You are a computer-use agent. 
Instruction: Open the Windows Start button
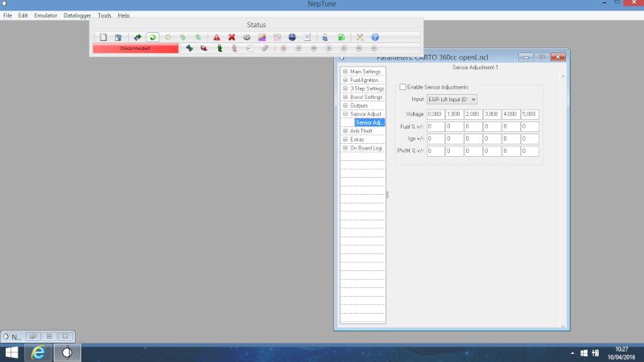click(x=11, y=352)
